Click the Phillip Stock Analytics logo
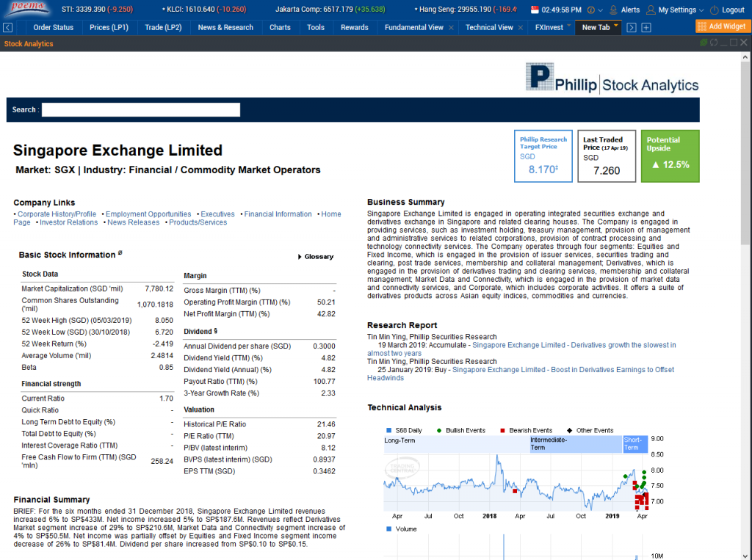 tap(612, 78)
